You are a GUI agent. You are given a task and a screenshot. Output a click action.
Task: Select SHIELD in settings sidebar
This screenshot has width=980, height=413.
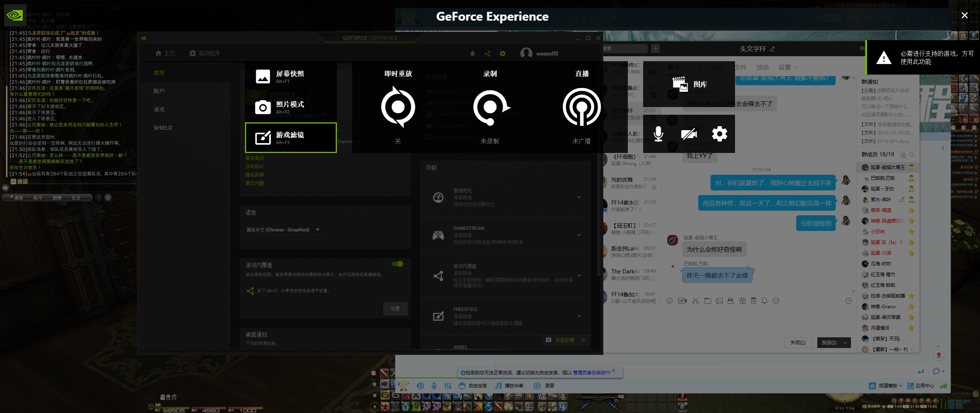(163, 128)
